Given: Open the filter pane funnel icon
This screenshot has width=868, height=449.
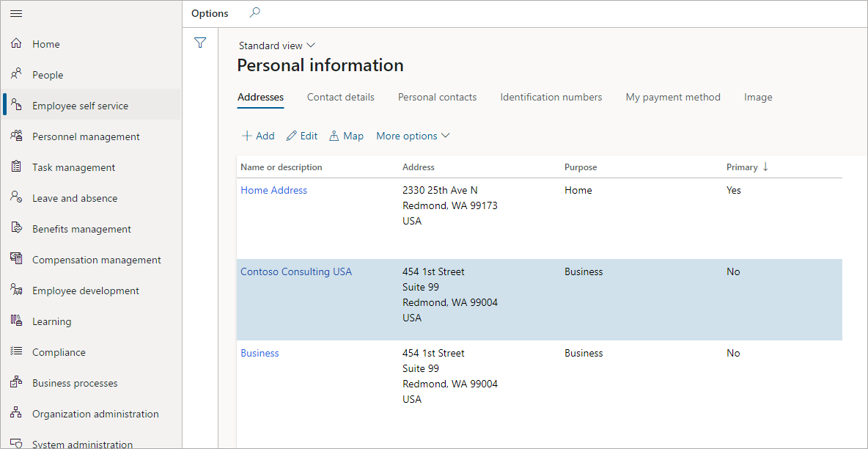Looking at the screenshot, I should tap(200, 43).
